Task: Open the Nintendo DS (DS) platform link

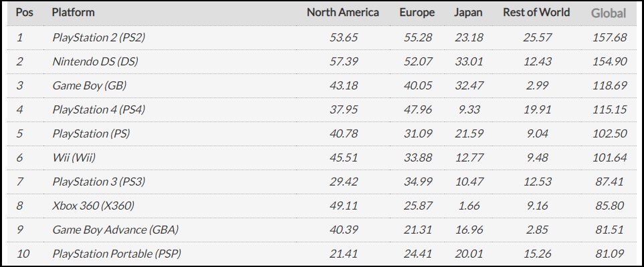Action: (x=95, y=61)
